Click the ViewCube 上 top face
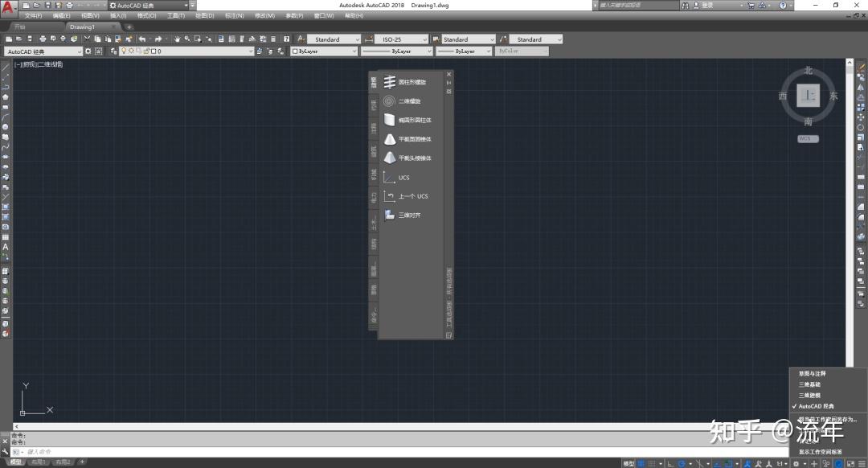This screenshot has height=468, width=868. [x=809, y=96]
